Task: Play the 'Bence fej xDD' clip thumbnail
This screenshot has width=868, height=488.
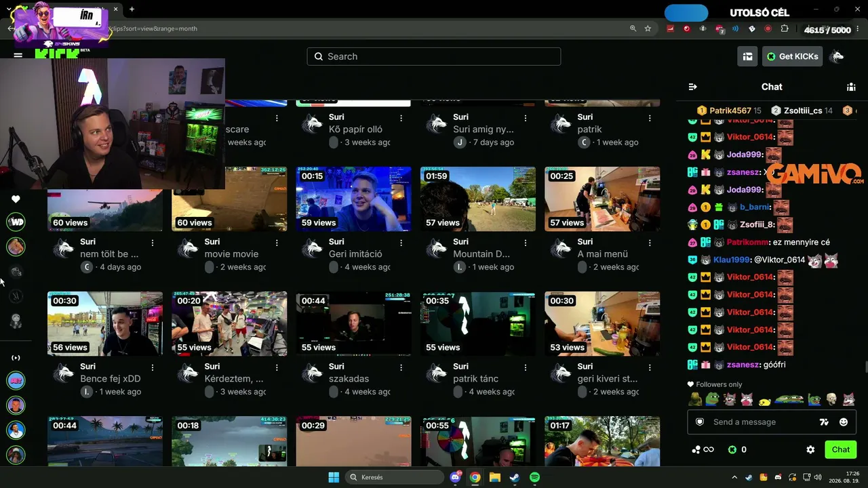Action: coord(105,324)
